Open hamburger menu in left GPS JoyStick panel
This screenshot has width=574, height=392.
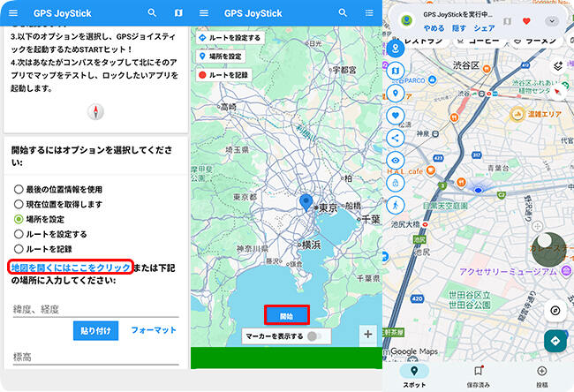click(x=13, y=13)
